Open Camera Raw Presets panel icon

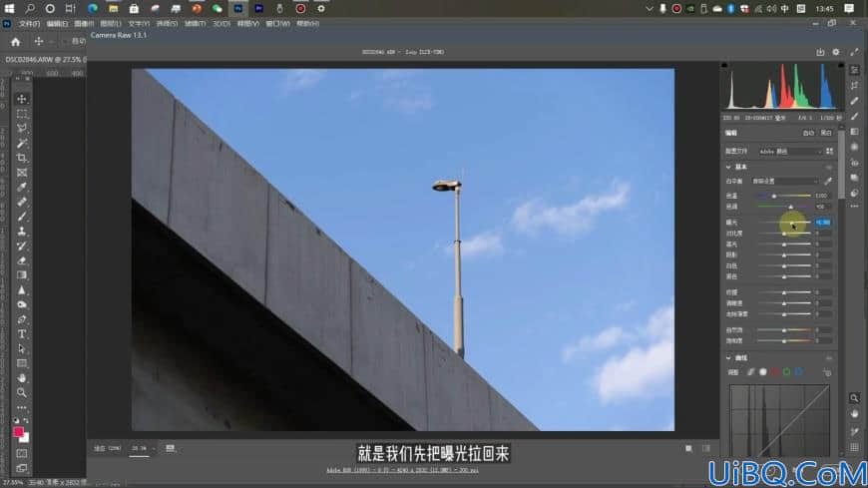(855, 193)
